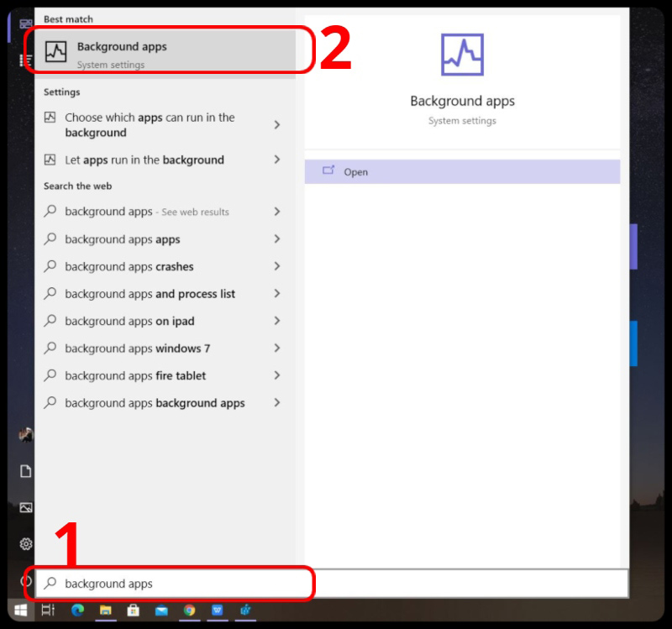Expand 'Choose which apps can run in the background' arrow
This screenshot has height=629, width=672.
277,125
